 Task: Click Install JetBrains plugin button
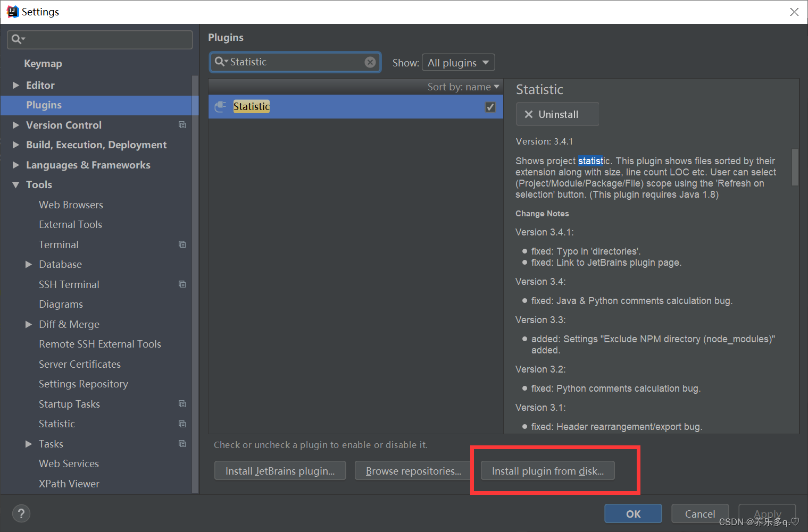click(x=280, y=471)
